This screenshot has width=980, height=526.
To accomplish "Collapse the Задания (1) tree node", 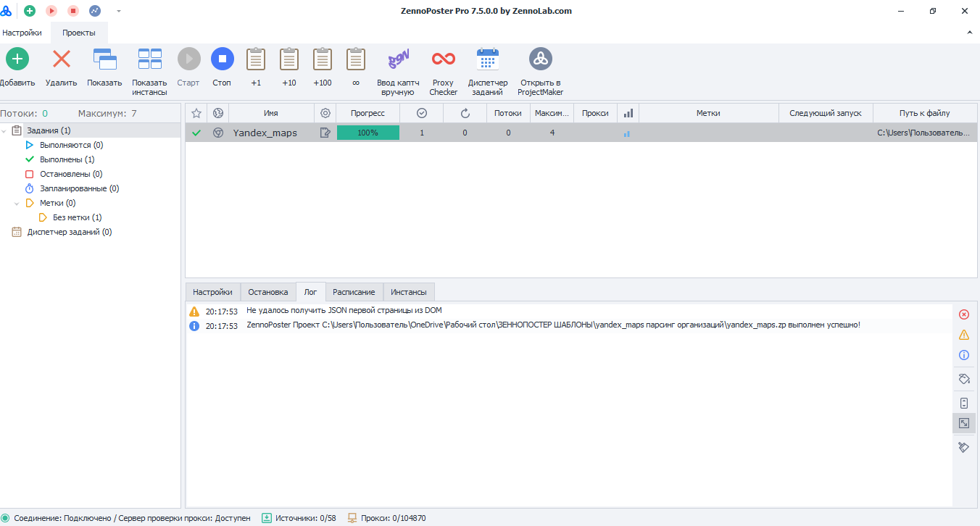I will point(4,131).
